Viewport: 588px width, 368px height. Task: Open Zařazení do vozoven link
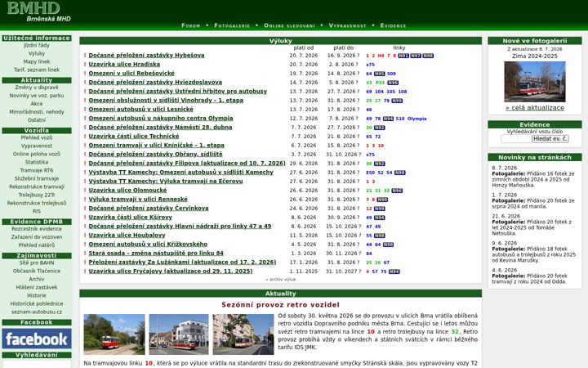[x=37, y=237]
